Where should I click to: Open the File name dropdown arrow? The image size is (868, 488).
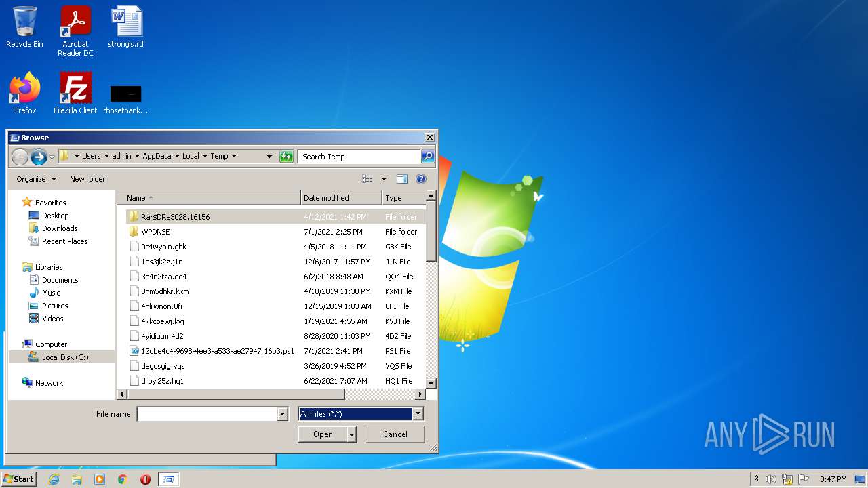click(x=283, y=414)
